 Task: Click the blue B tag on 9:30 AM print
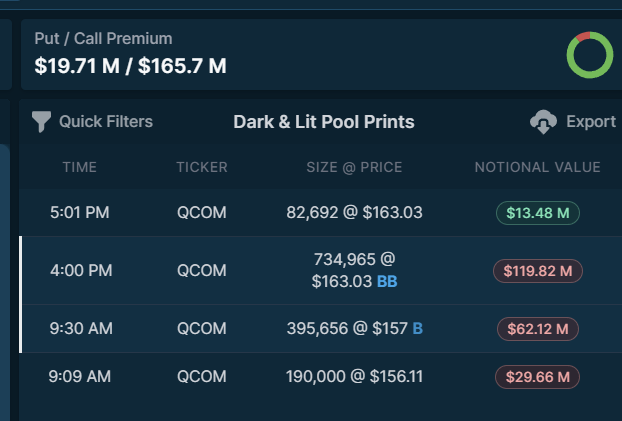(418, 329)
